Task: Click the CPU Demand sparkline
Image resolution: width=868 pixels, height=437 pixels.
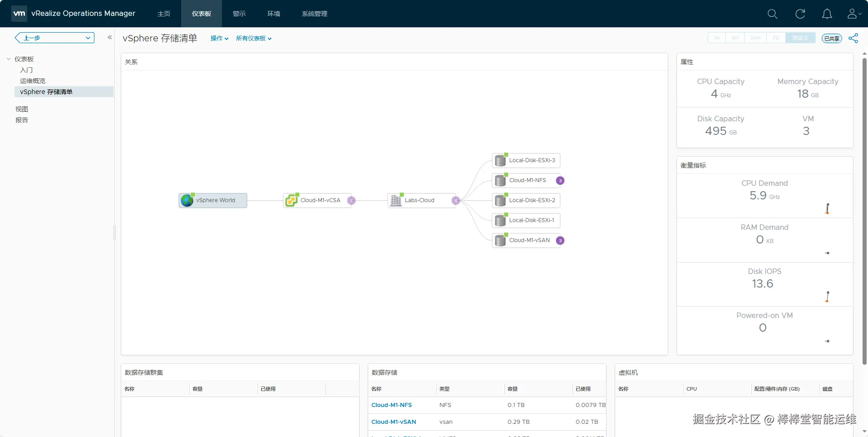Action: click(828, 209)
